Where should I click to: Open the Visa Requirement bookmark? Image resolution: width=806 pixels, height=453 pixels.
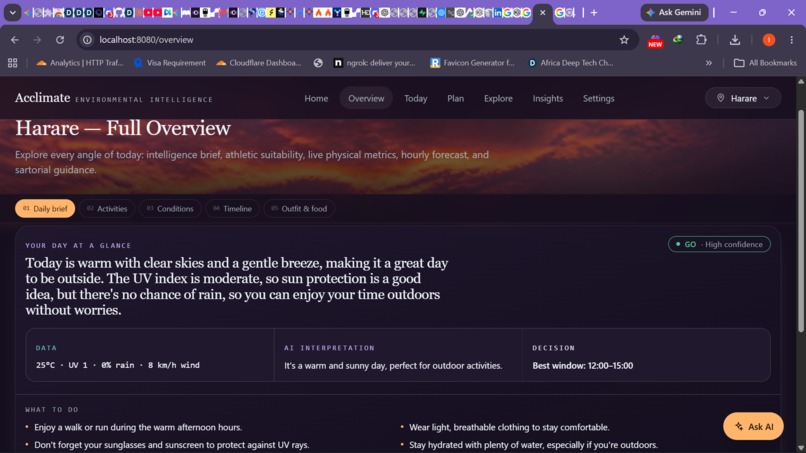[x=170, y=63]
